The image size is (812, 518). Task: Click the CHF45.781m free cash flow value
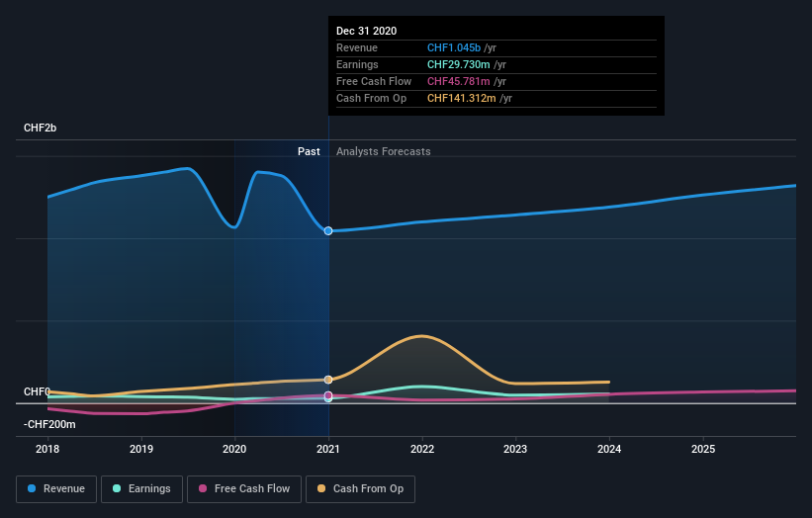click(x=459, y=81)
